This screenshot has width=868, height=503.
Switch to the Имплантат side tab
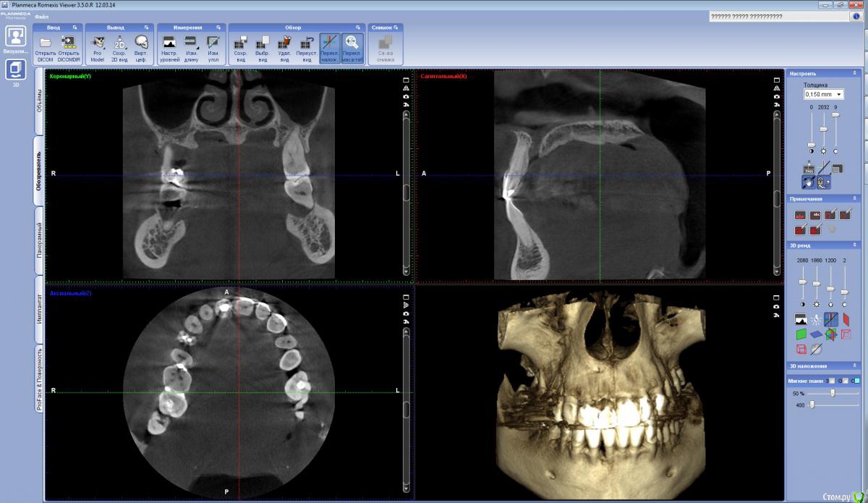click(x=39, y=310)
